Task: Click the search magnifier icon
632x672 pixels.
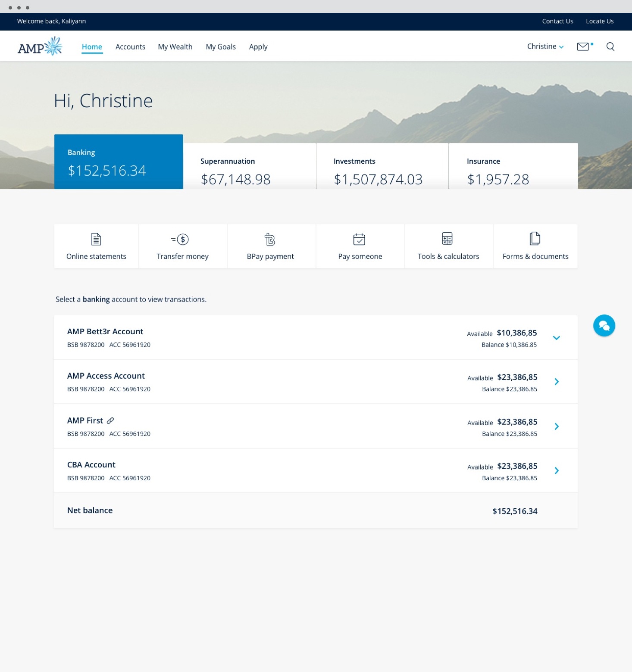Action: tap(610, 47)
